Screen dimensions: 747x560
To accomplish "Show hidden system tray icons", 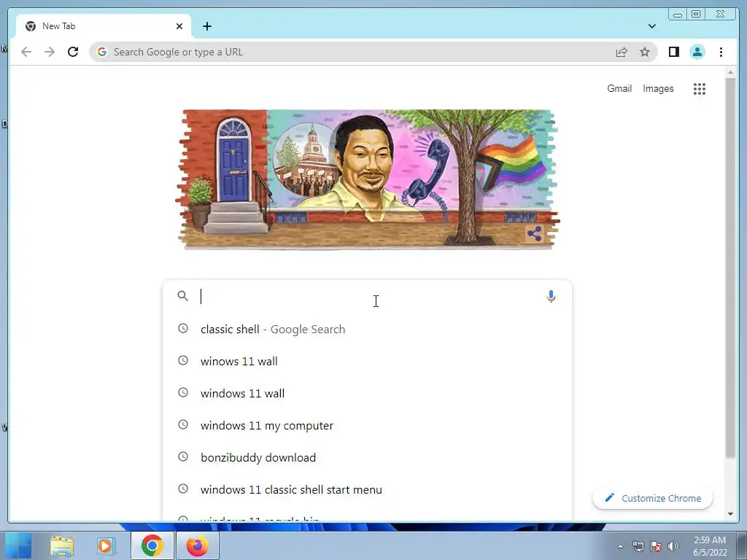I will pyautogui.click(x=620, y=546).
